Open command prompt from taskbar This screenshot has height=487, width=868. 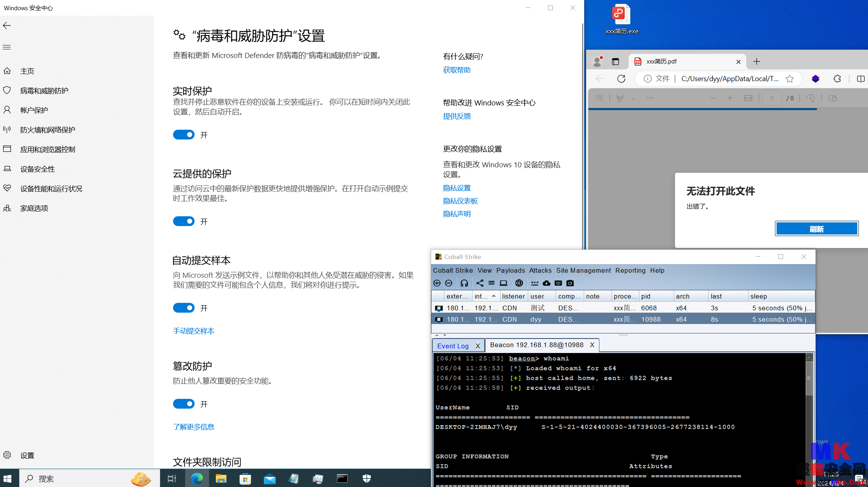(342, 478)
